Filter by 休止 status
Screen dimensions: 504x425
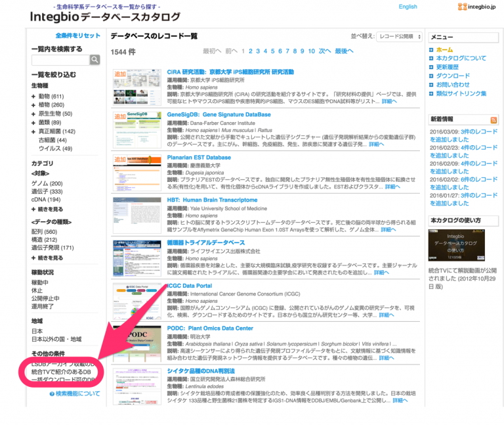(37, 290)
